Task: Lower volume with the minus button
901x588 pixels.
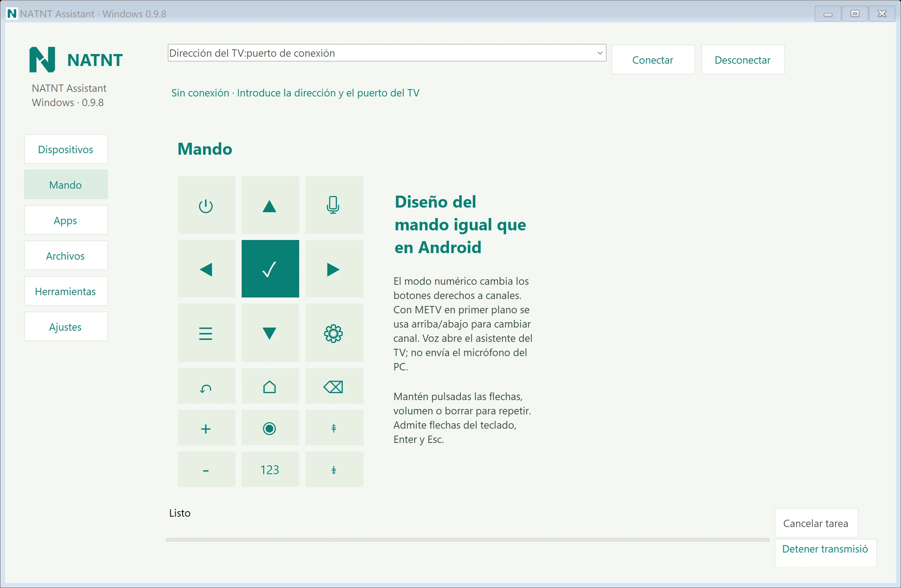Action: (x=207, y=470)
